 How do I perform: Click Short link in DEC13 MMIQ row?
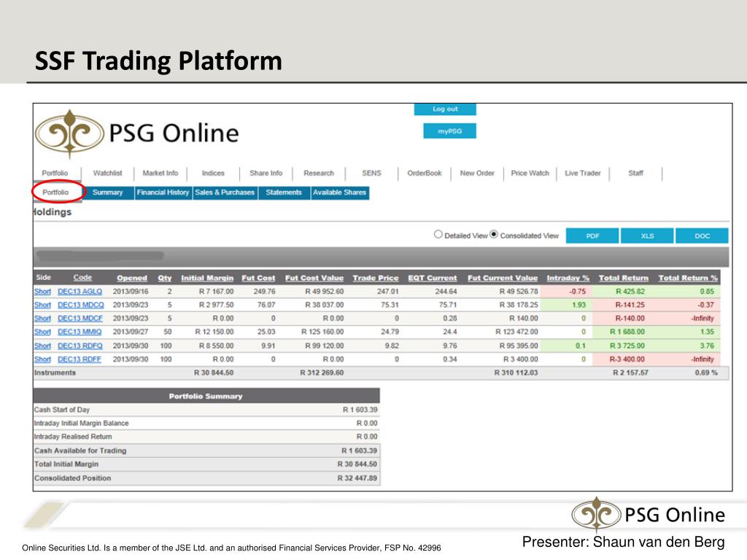pos(42,332)
